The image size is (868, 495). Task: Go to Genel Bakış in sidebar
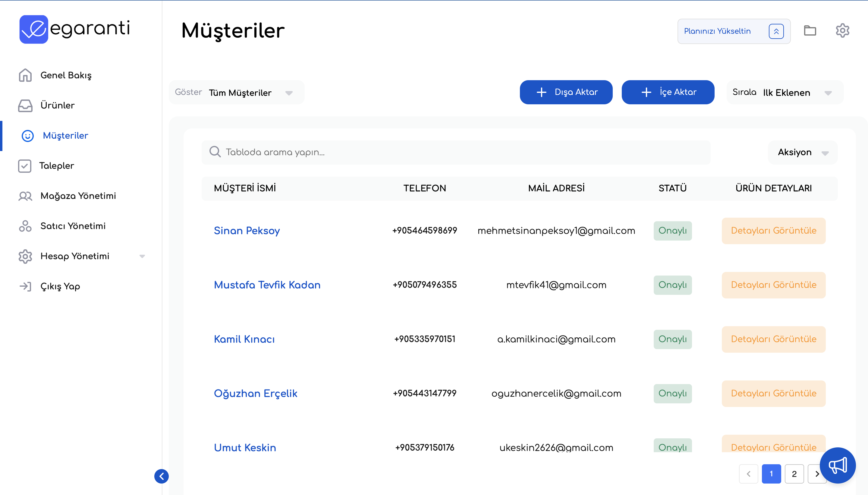click(x=66, y=75)
